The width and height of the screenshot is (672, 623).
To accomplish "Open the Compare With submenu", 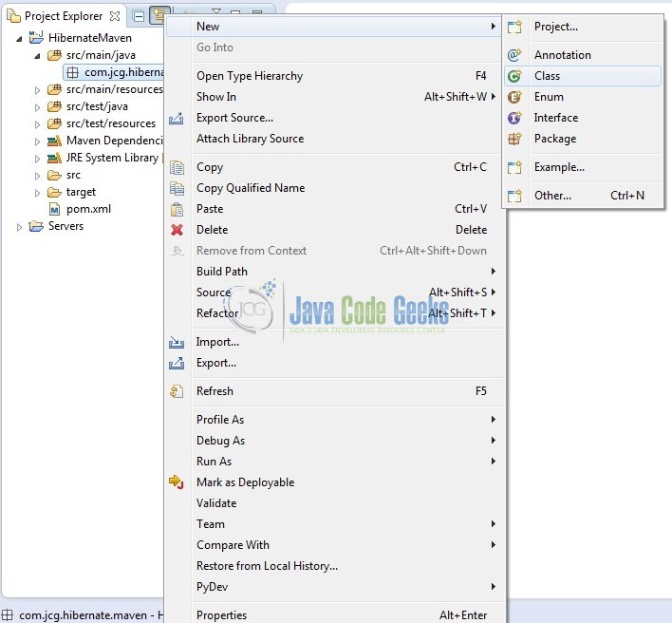I will pos(333,545).
